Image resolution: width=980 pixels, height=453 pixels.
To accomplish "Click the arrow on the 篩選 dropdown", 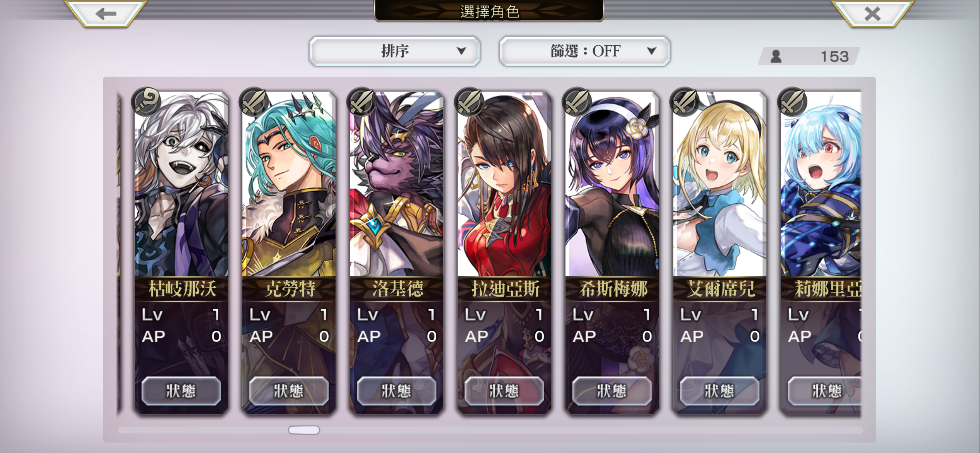I will point(652,51).
